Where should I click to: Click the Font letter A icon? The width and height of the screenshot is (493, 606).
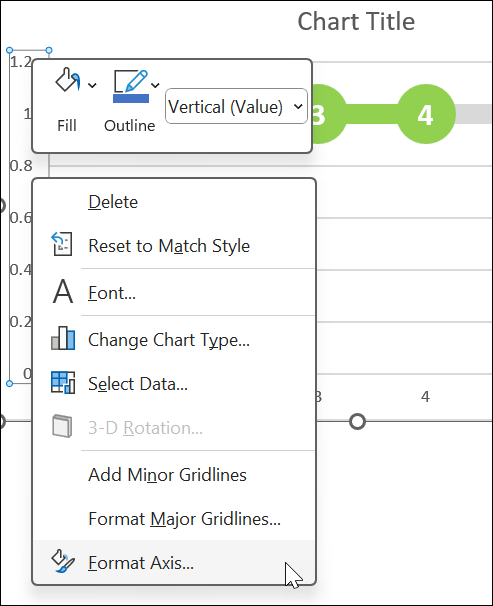tap(63, 292)
